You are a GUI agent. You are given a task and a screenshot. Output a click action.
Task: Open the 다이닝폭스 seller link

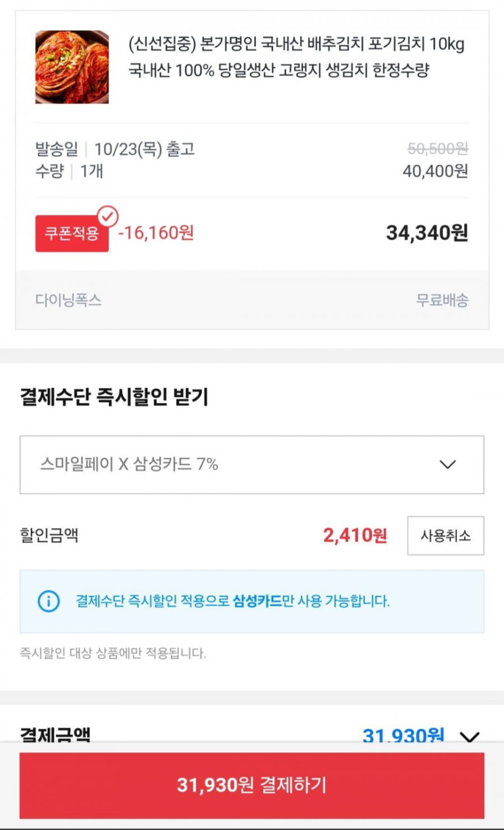(x=68, y=300)
